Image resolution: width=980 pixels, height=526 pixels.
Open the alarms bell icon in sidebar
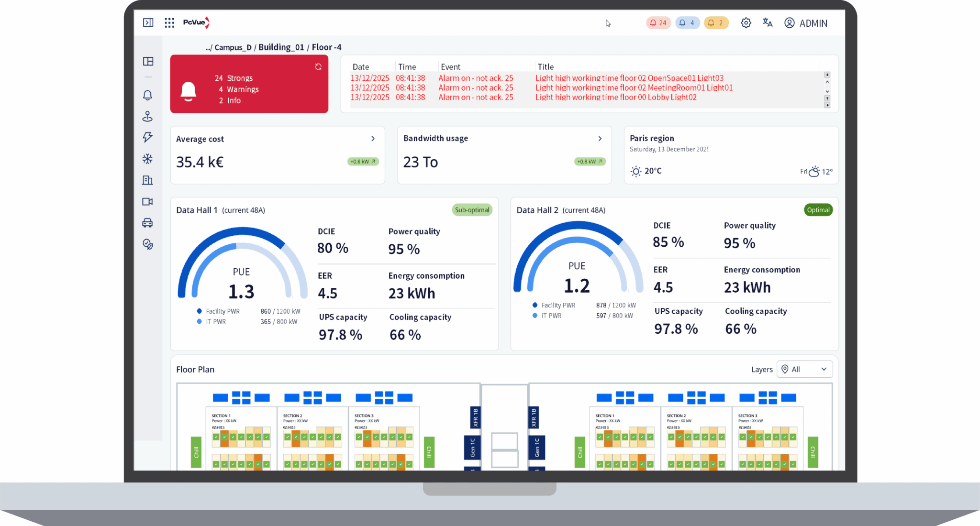[147, 95]
